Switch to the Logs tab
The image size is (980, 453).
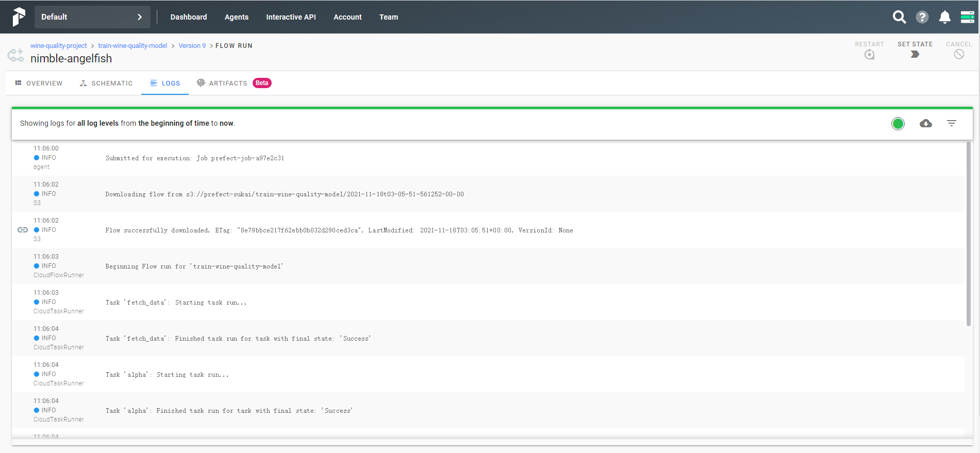[165, 83]
